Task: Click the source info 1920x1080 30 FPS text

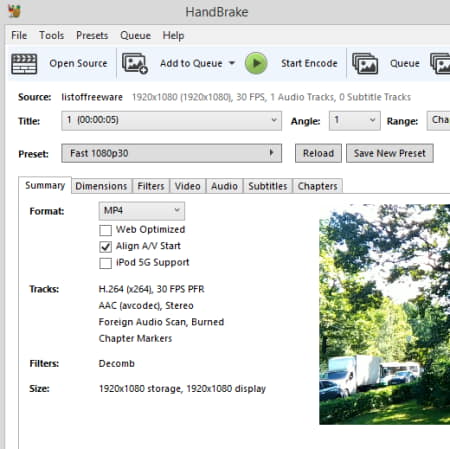Action: 271,97
